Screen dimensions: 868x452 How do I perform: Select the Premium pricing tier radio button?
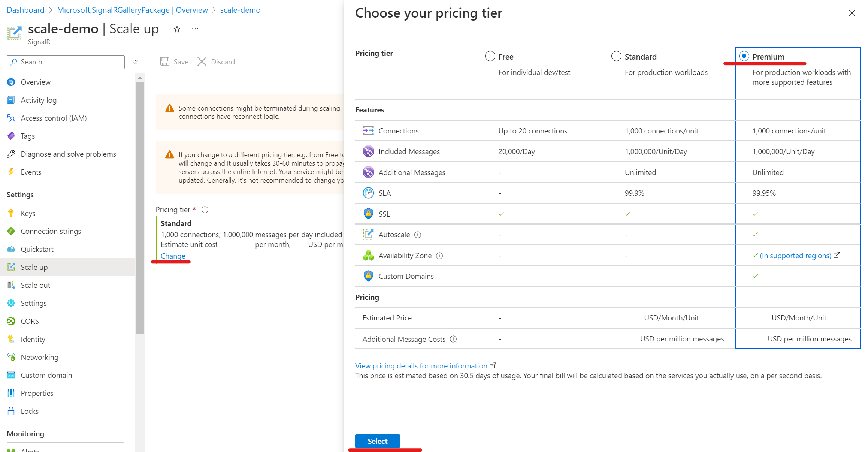tap(743, 56)
